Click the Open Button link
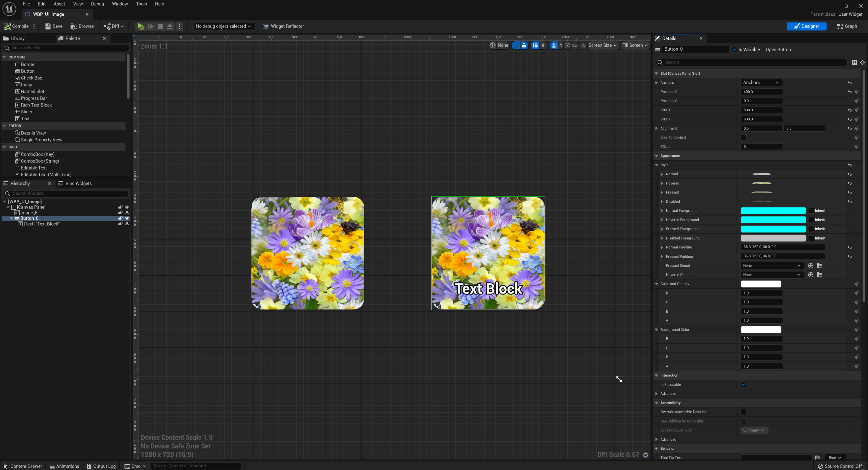 tap(778, 49)
